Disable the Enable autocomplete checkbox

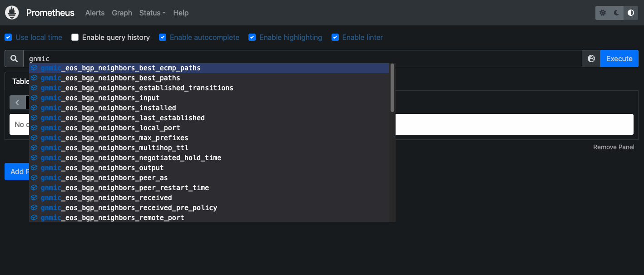click(163, 37)
